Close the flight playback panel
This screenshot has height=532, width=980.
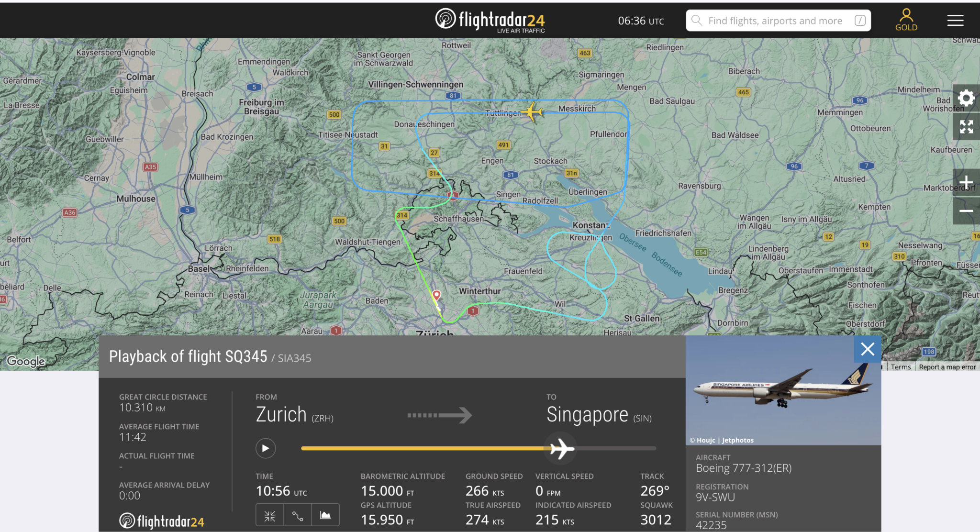[868, 349]
